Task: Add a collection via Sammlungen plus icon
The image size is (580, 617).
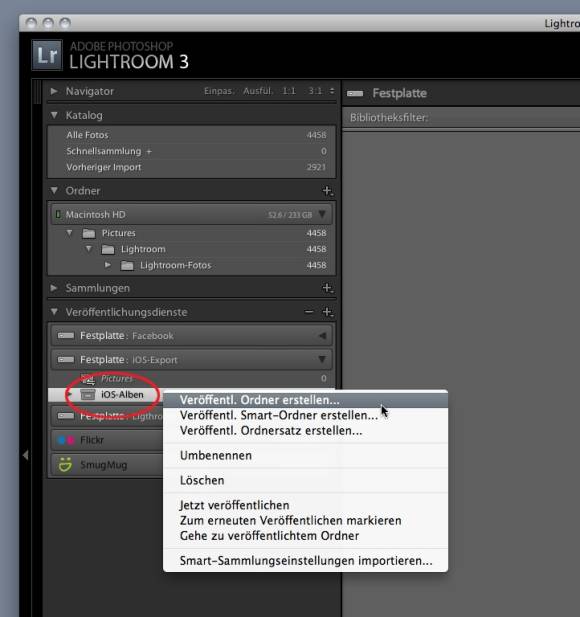Action: 327,288
